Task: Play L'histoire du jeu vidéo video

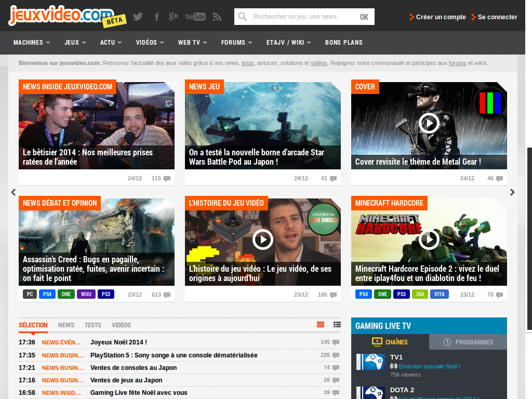Action: pos(262,240)
